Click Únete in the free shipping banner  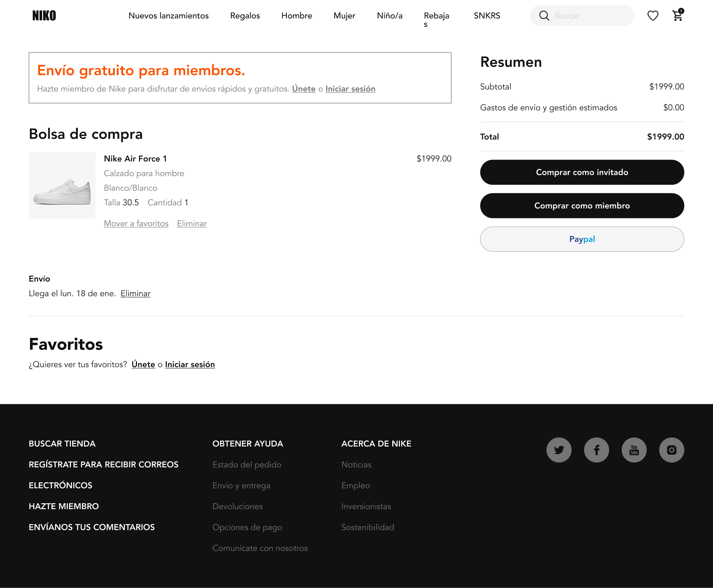[x=304, y=89]
